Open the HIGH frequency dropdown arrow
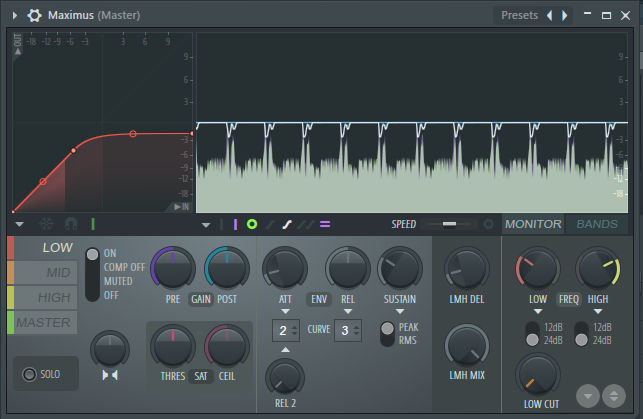The image size is (643, 419). click(598, 312)
